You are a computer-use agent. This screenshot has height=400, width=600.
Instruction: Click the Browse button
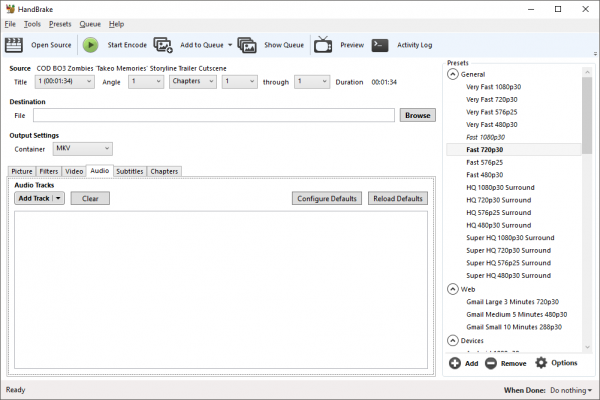coord(418,115)
